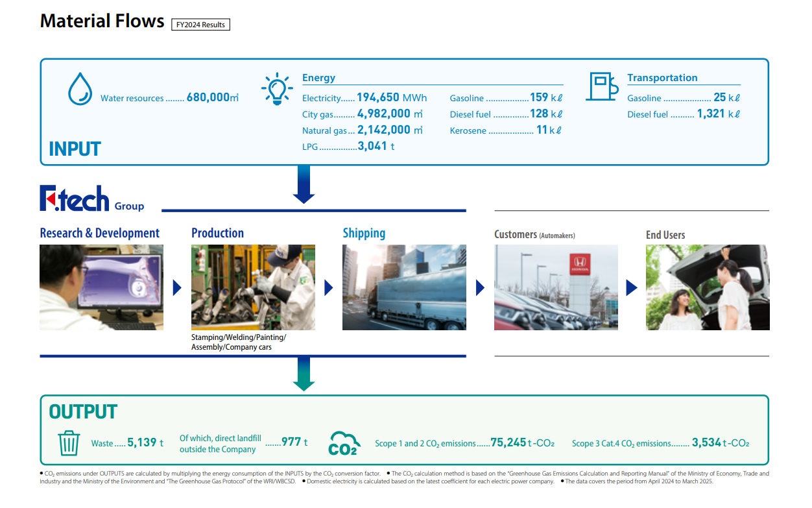
Task: Click the water droplet icon
Action: (x=80, y=90)
